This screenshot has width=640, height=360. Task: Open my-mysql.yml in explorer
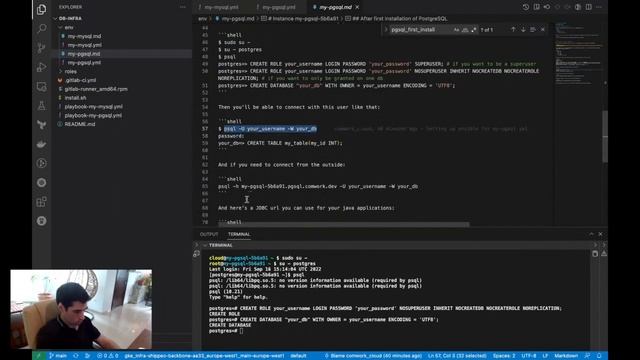click(84, 45)
